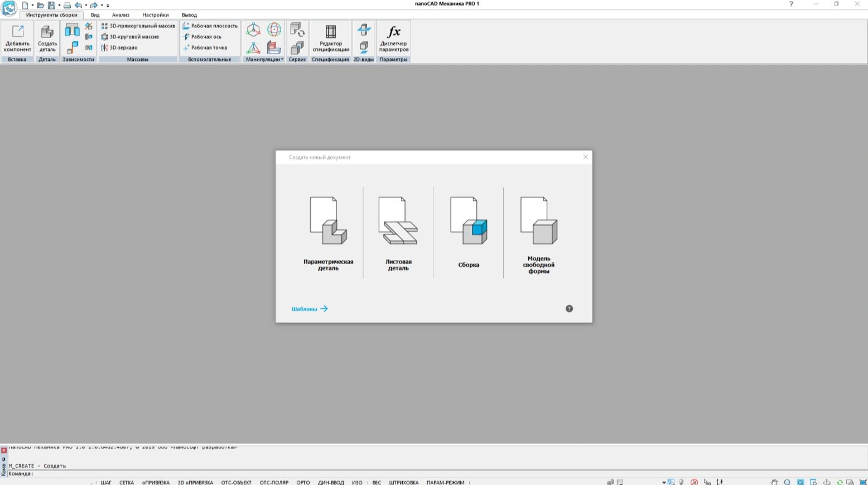Viewport: 868px width, 485px height.
Task: Click the orange-blue constraint icon in Зависимости
Action: click(72, 48)
